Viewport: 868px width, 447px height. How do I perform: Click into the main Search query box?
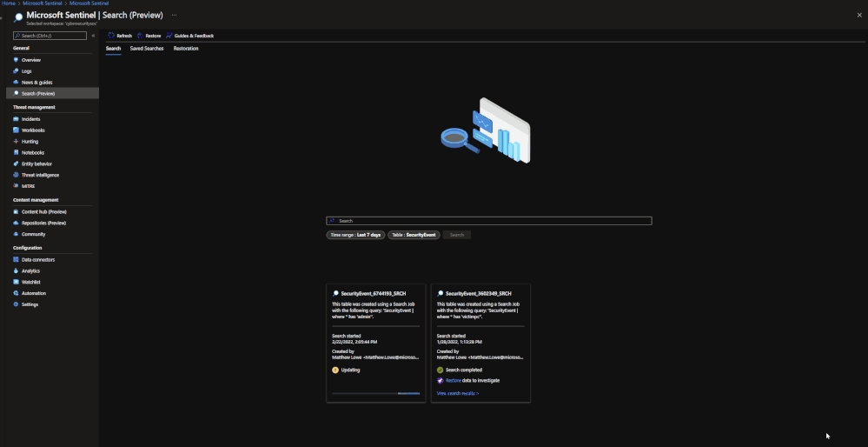(489, 220)
